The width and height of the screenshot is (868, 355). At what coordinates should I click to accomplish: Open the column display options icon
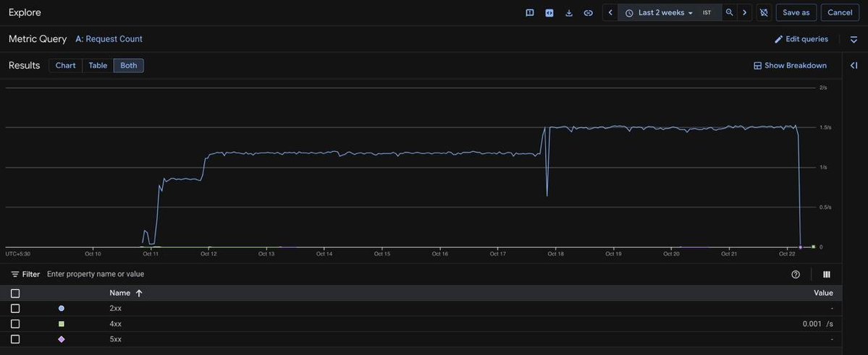[x=827, y=274]
